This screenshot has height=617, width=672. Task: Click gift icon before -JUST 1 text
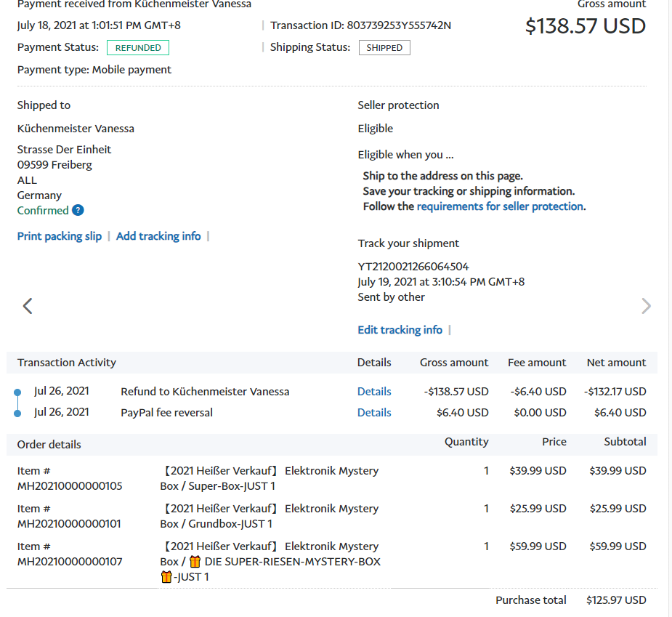[166, 577]
